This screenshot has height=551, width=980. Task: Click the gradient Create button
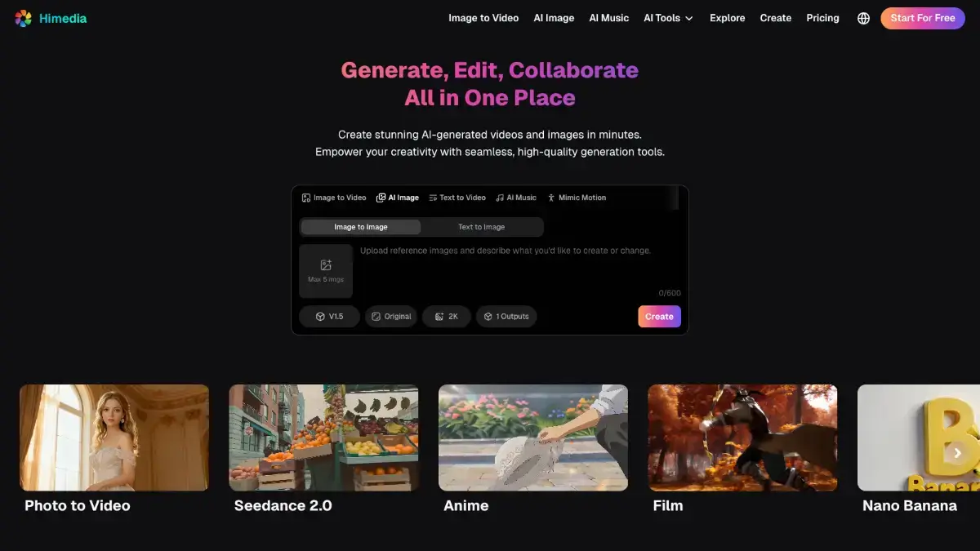click(x=659, y=317)
